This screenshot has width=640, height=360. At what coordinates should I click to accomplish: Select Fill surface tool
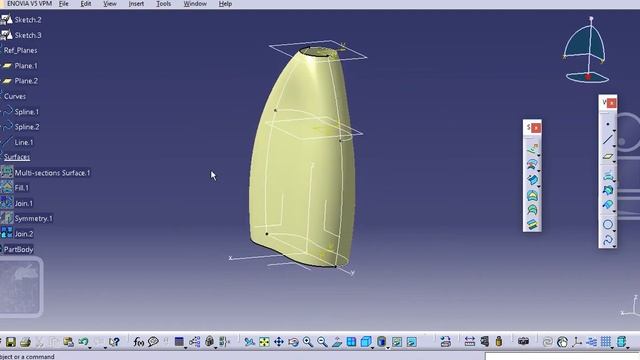coord(532,195)
